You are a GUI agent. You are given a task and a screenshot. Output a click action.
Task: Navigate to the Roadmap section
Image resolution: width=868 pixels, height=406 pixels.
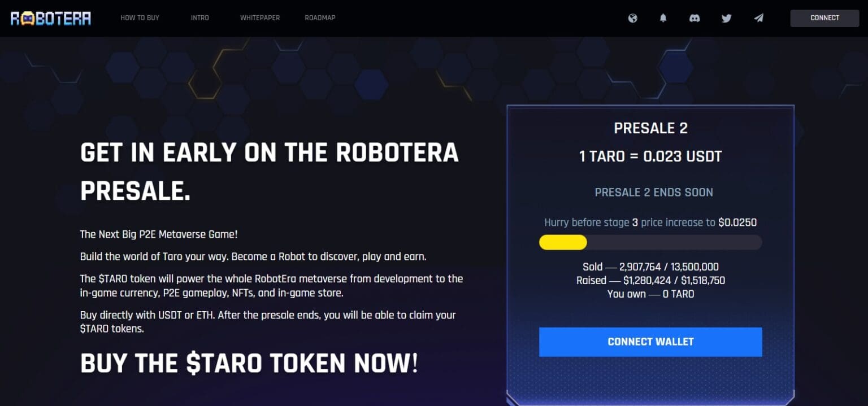[x=320, y=18]
